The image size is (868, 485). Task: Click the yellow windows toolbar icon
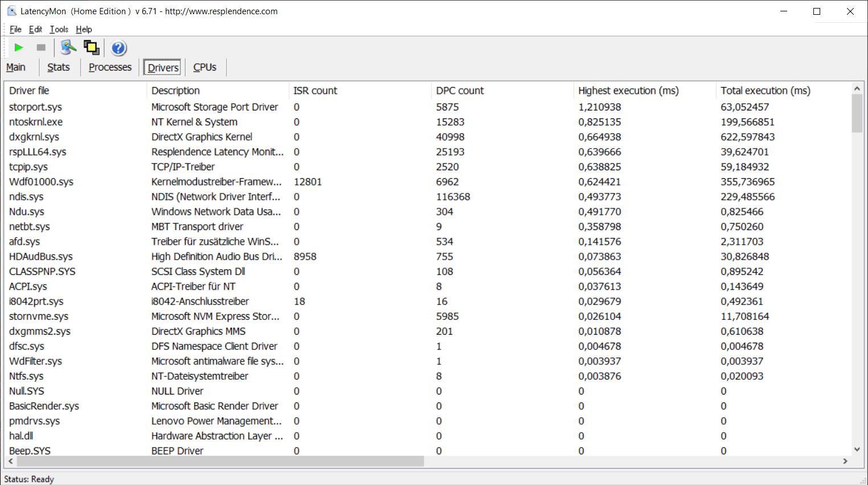92,48
